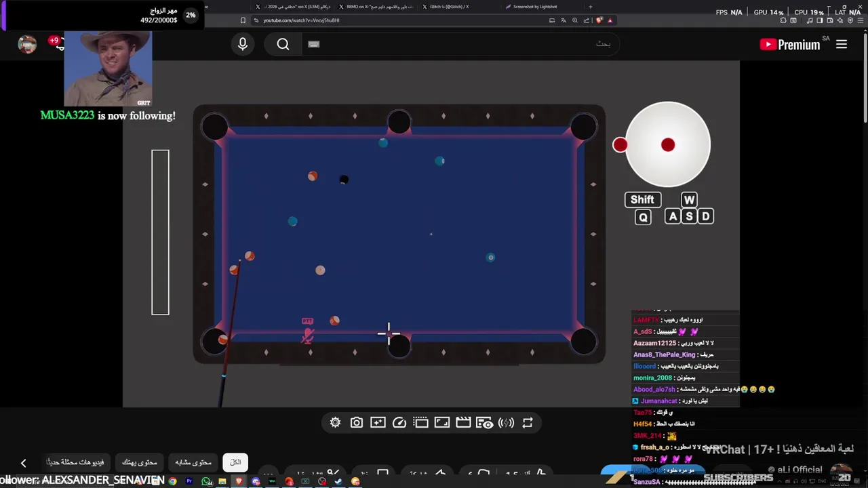Image resolution: width=868 pixels, height=488 pixels.
Task: Click the keyboard icon in search box
Action: coord(313,44)
